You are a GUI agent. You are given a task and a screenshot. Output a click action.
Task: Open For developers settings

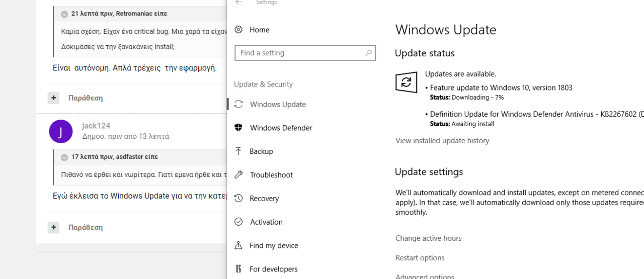click(x=273, y=269)
